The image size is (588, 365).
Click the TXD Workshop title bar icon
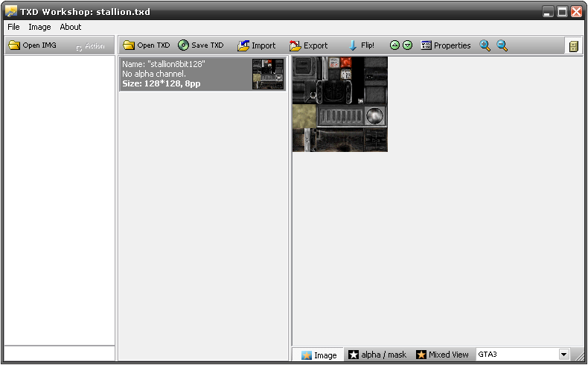pyautogui.click(x=11, y=11)
